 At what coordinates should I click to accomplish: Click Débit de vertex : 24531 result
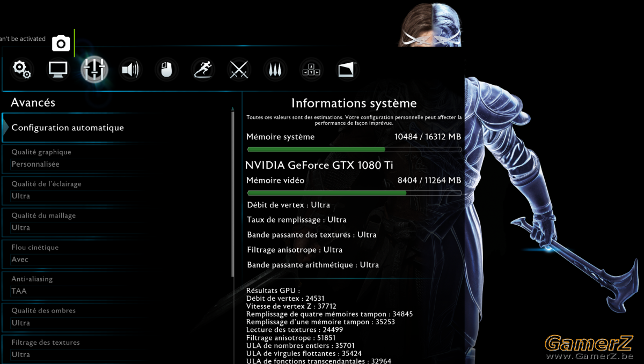(x=285, y=299)
